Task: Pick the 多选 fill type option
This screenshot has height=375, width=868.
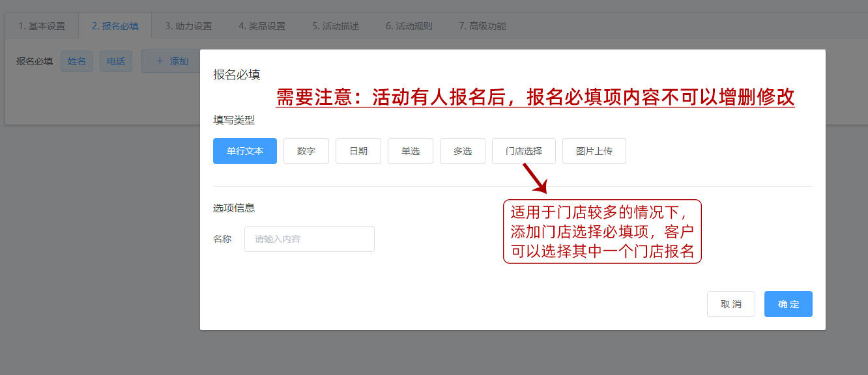Action: click(x=463, y=151)
